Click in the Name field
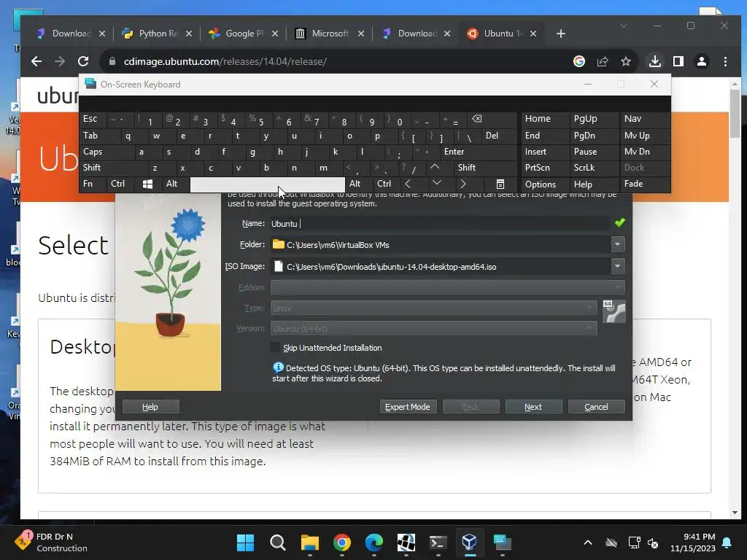Viewport: 747px width, 560px height. click(x=440, y=223)
